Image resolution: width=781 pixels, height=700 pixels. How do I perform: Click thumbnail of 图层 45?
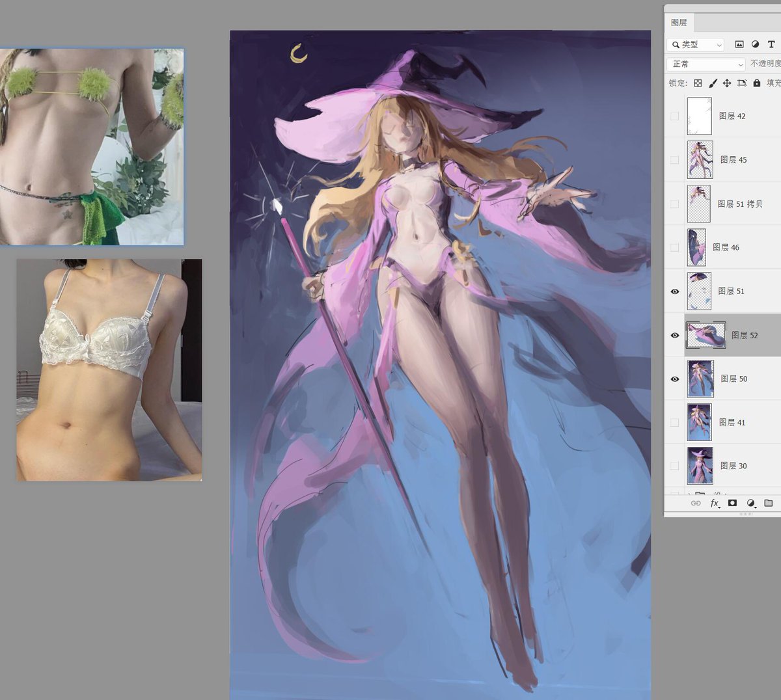(700, 159)
